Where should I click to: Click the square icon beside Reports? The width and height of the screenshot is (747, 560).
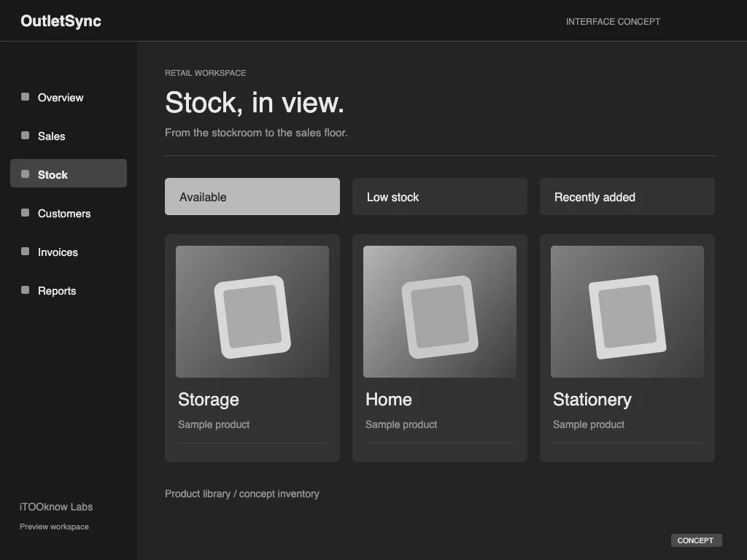(x=26, y=289)
